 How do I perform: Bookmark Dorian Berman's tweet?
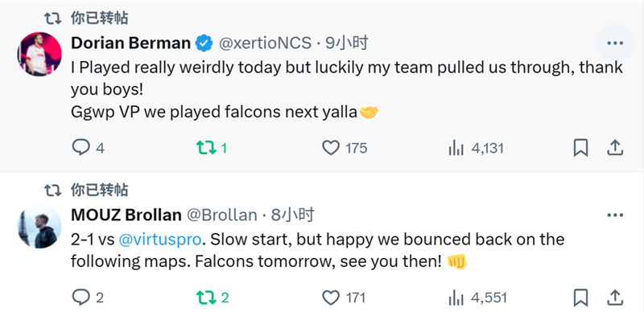click(x=580, y=148)
